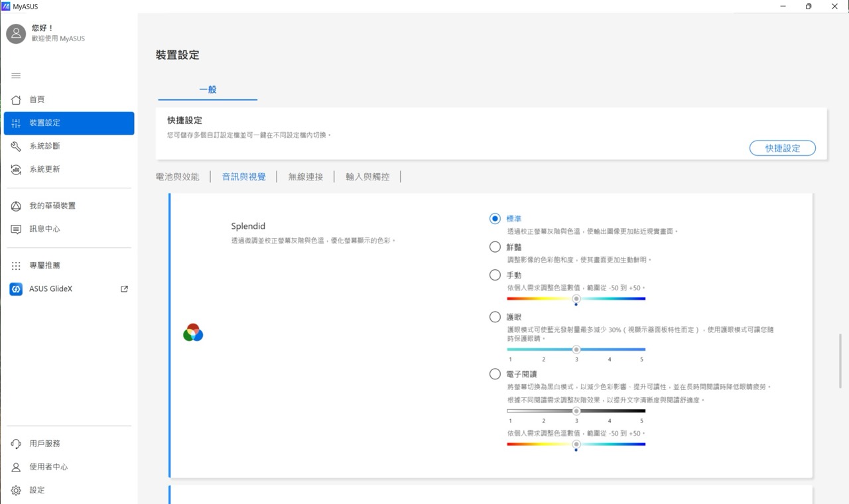
Task: Click the 快捷設定 button
Action: (783, 149)
